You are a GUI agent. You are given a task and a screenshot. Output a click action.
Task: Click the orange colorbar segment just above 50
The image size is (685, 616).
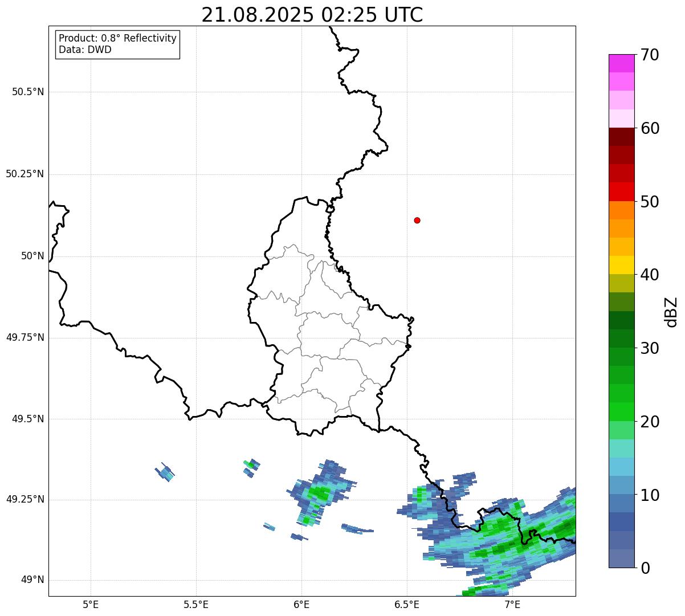tap(621, 210)
